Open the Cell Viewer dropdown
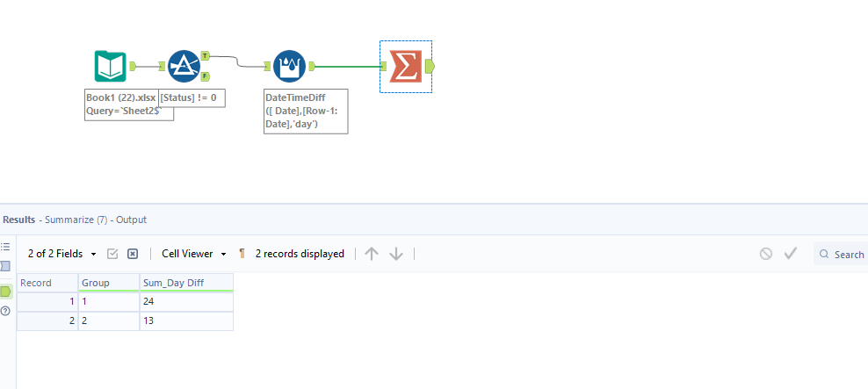The width and height of the screenshot is (868, 389). (x=194, y=254)
